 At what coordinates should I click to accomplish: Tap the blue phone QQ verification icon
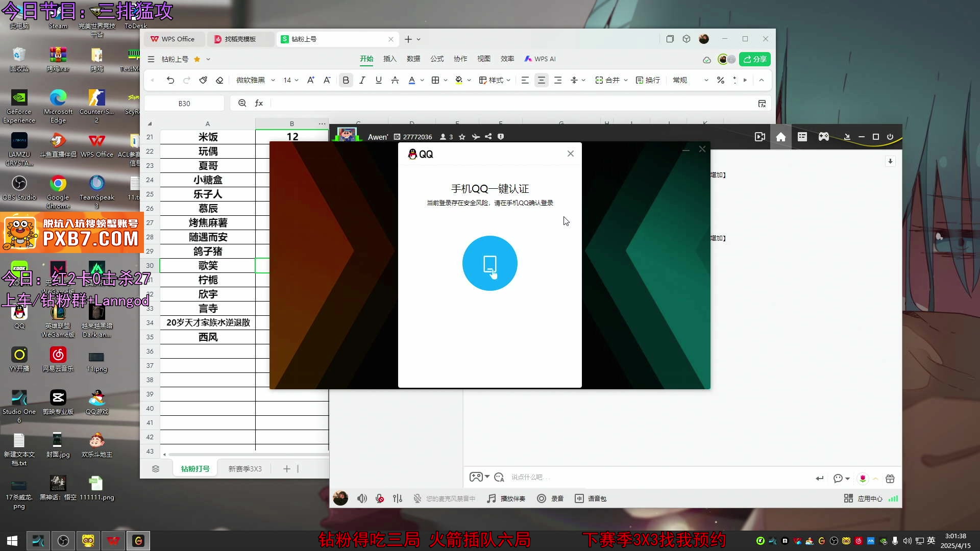[489, 263]
